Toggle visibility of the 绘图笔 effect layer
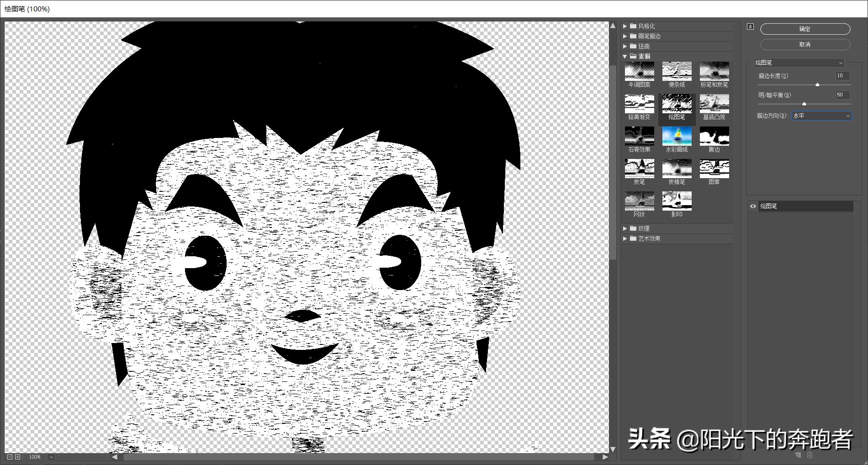868x465 pixels. (753, 206)
